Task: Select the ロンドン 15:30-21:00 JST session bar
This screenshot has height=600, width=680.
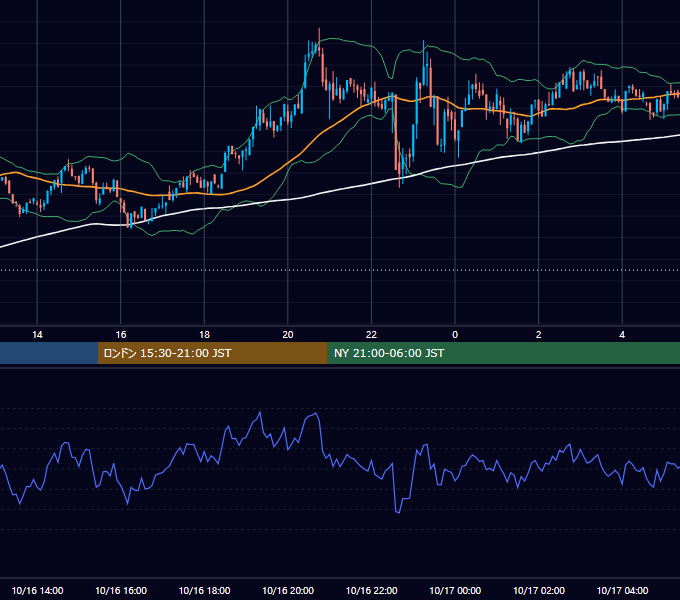Action: pyautogui.click(x=212, y=353)
